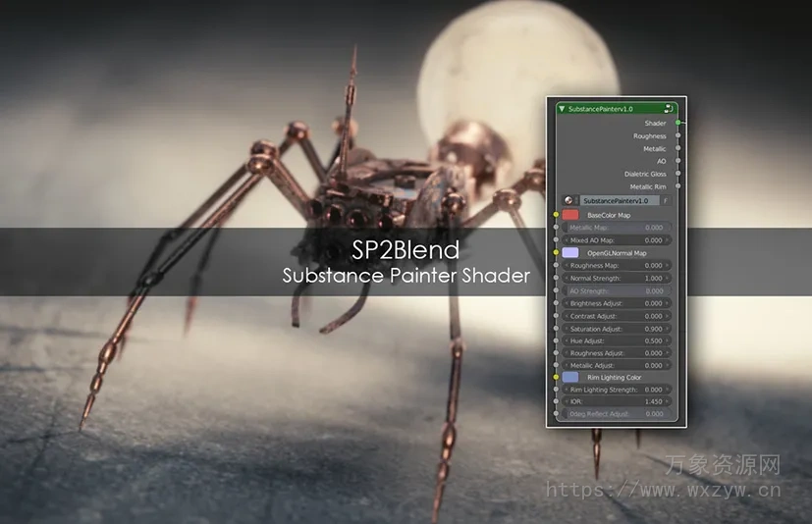Toggle the fake user F button

coord(665,200)
